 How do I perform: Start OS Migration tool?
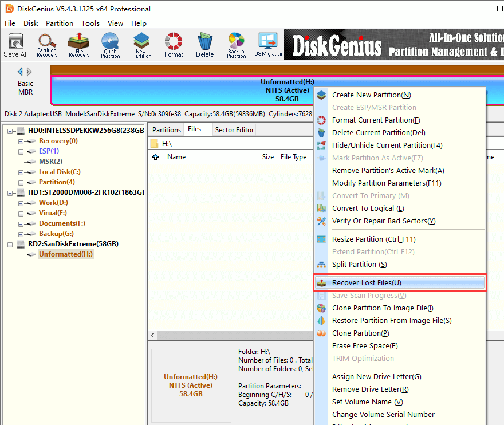tap(268, 45)
